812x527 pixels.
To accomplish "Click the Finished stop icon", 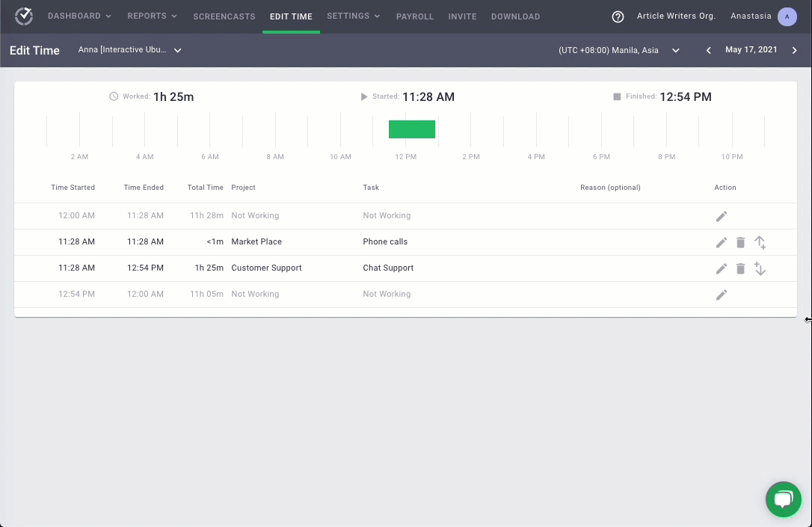I will (x=617, y=97).
